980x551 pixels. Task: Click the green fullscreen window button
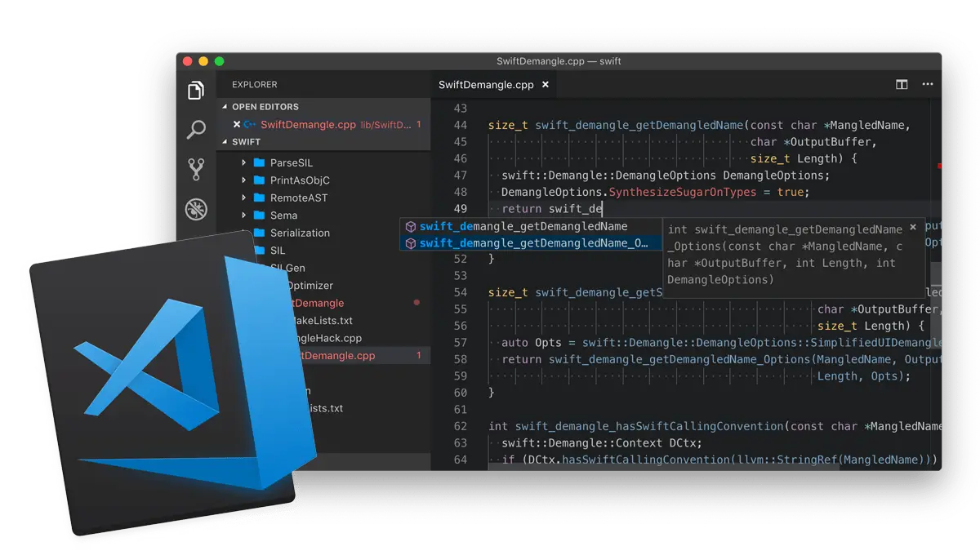point(219,61)
